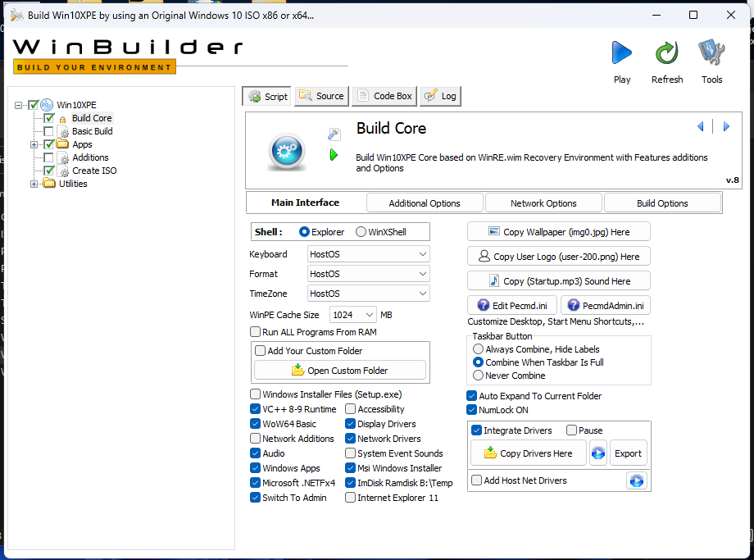Select WinXShell as the shell
The image size is (754, 560).
tap(361, 232)
